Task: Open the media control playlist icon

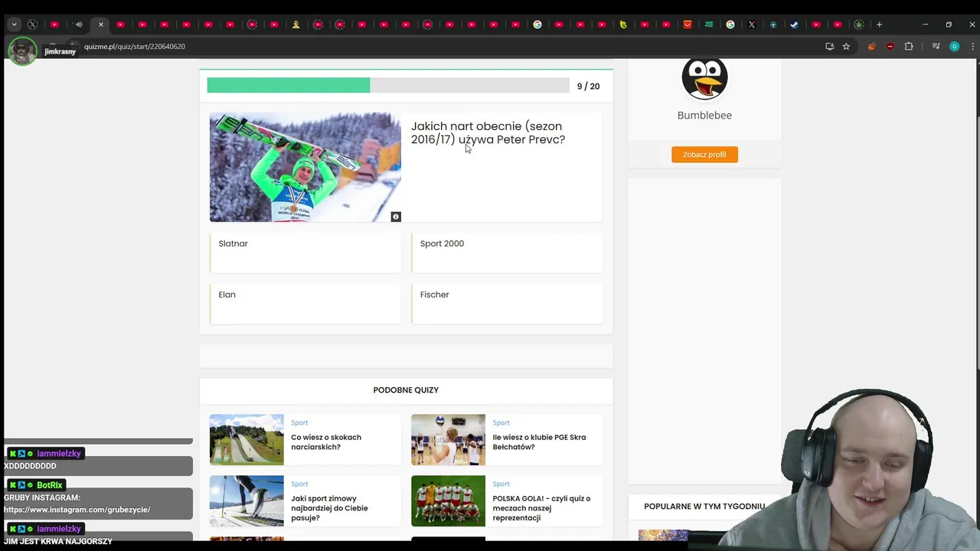Action: [936, 47]
